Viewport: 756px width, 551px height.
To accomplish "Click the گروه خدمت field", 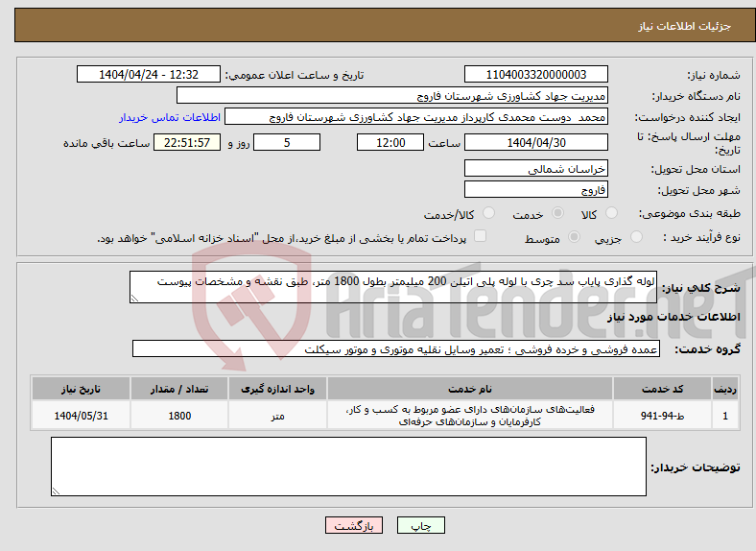I will (x=396, y=348).
